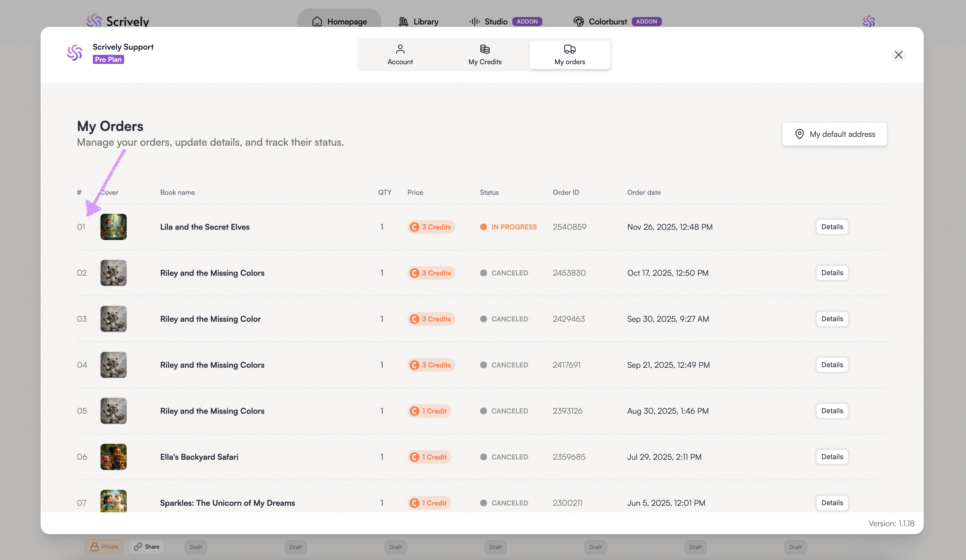Click the IN PROGRESS status label

point(514,227)
